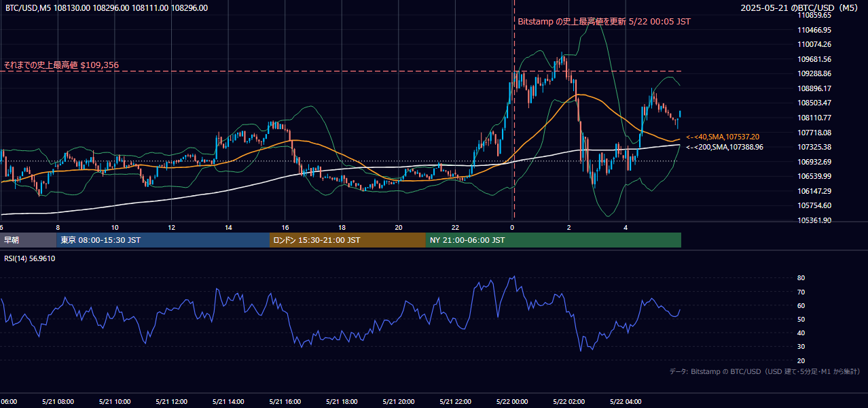The height and width of the screenshot is (408, 868).
Task: Click price axis label 106932.69
Action: (814, 162)
